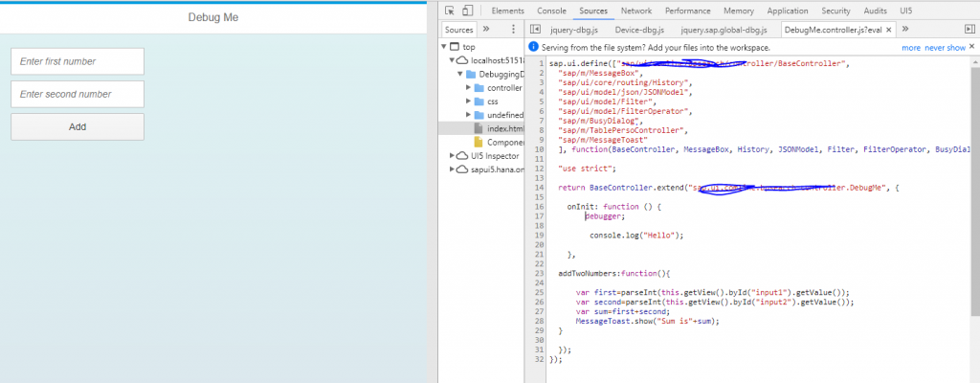Collapse the top frame tree node
Screen dimensions: 980x383
click(444, 46)
